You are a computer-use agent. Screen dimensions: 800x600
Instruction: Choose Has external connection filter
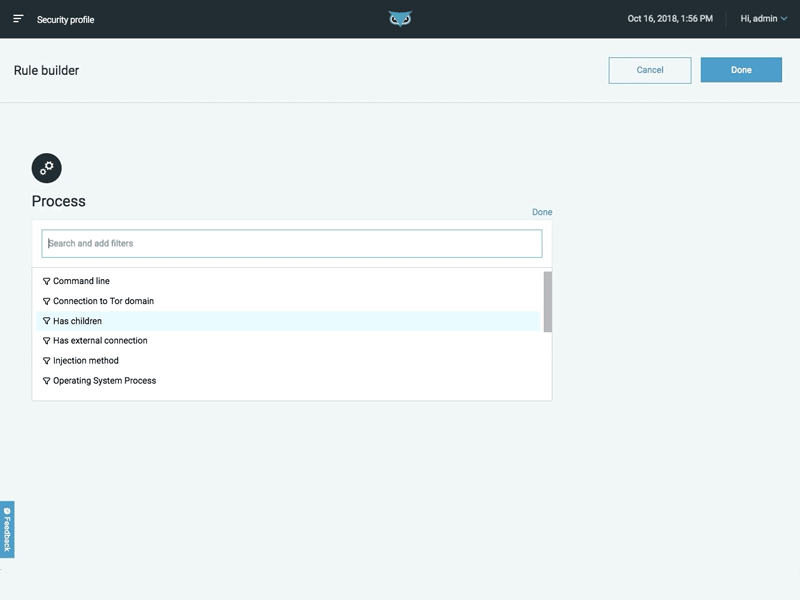pyautogui.click(x=100, y=341)
